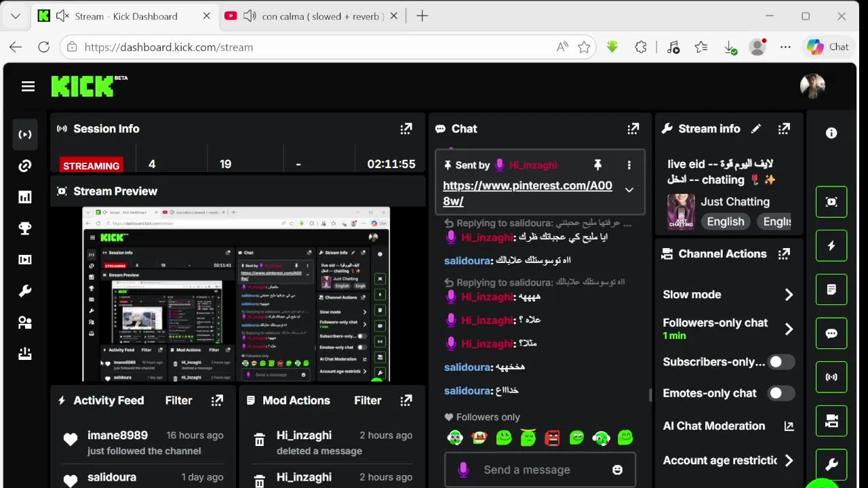868x488 pixels.
Task: Pop out the Mod Actions panel
Action: [406, 401]
